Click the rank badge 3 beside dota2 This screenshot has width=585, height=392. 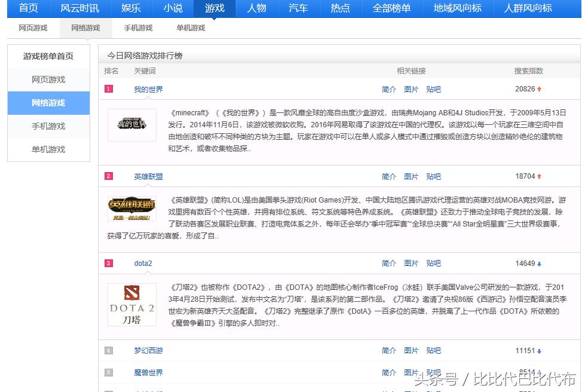point(108,263)
